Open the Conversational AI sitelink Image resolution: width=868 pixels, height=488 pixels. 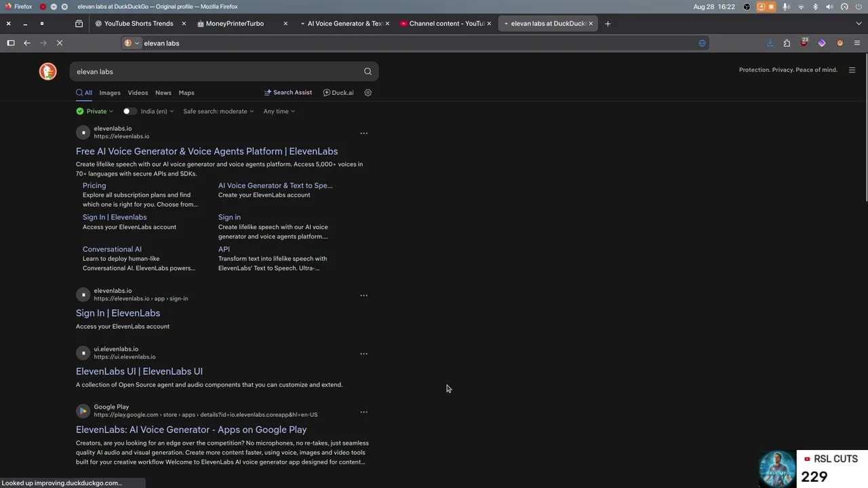click(x=112, y=249)
